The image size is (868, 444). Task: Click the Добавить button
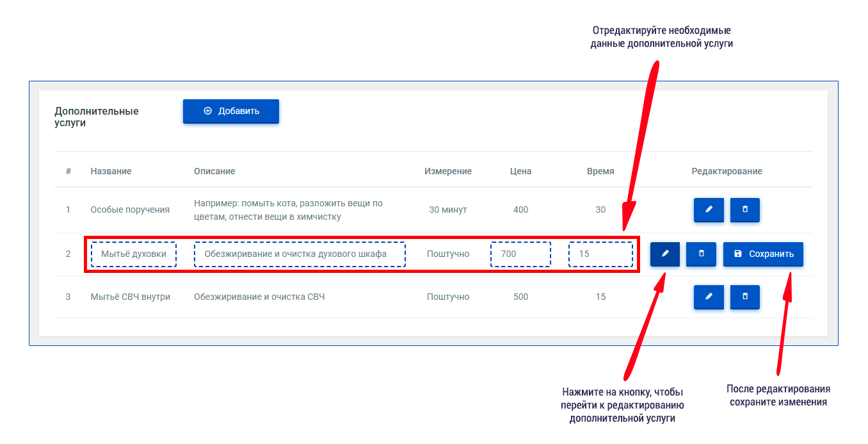231,111
